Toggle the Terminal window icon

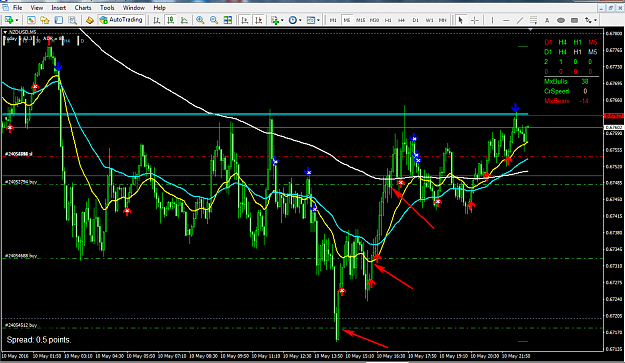click(59, 20)
